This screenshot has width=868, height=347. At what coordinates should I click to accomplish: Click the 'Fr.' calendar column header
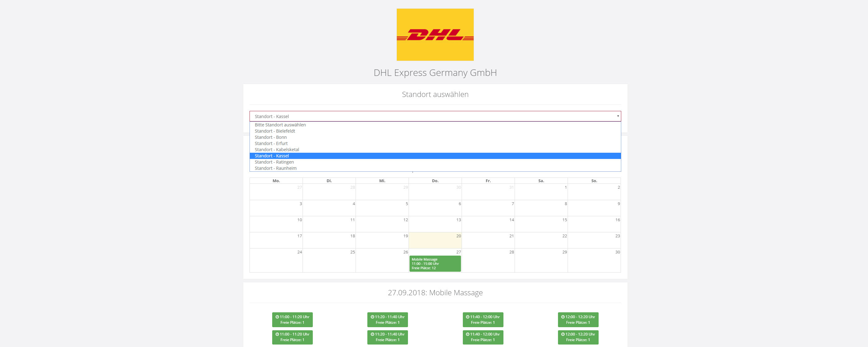click(x=488, y=181)
